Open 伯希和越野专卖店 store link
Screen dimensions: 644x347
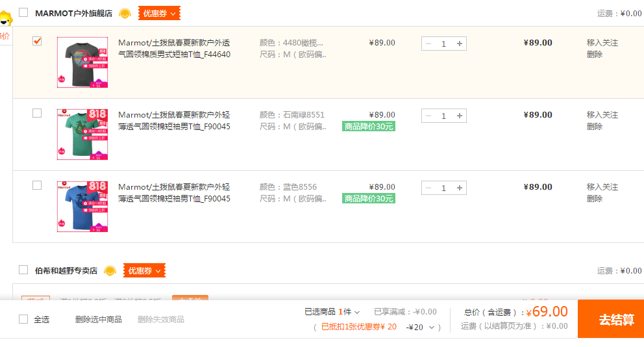66,271
